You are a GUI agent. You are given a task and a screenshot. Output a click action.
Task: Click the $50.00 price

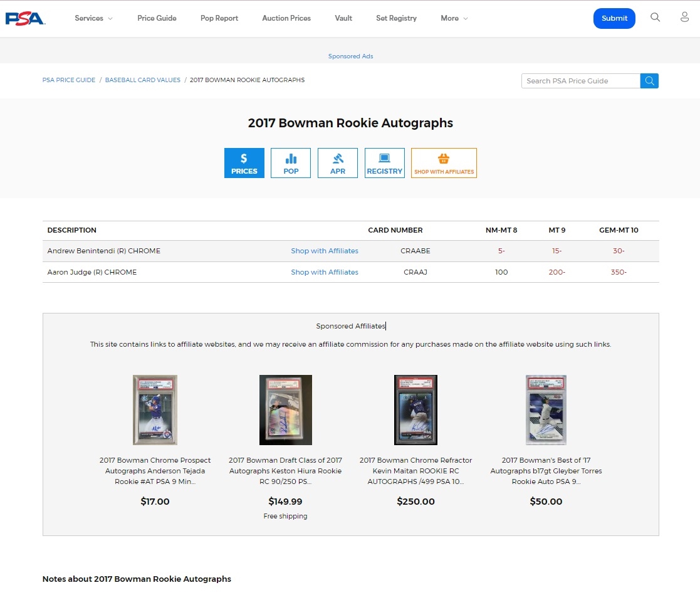(546, 502)
